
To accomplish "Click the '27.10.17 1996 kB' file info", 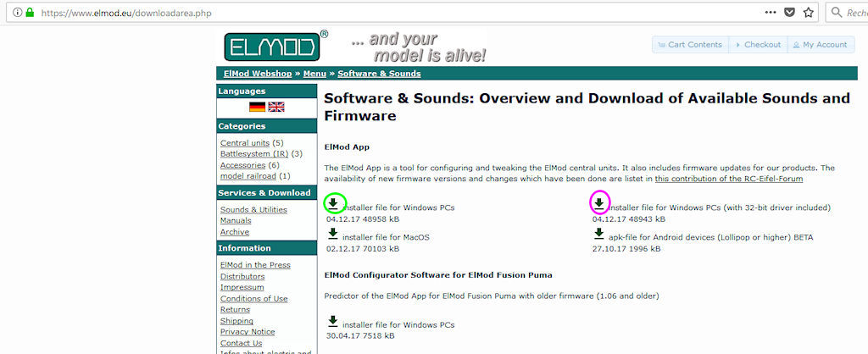I will 626,249.
